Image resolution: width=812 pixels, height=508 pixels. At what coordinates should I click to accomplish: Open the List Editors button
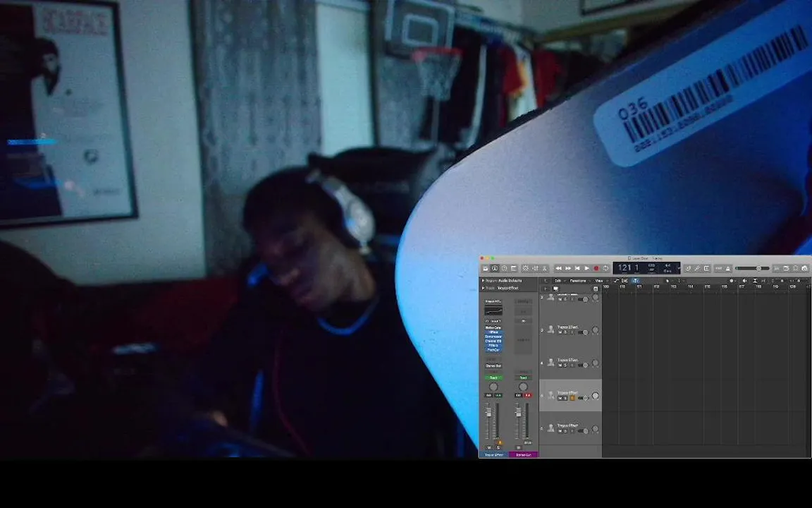pos(777,269)
